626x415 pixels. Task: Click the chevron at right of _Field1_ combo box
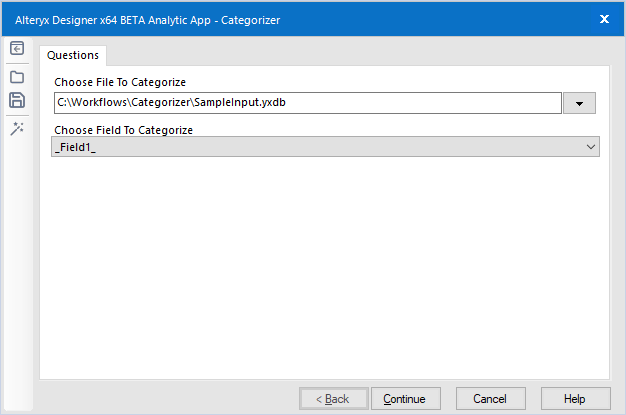pos(589,147)
